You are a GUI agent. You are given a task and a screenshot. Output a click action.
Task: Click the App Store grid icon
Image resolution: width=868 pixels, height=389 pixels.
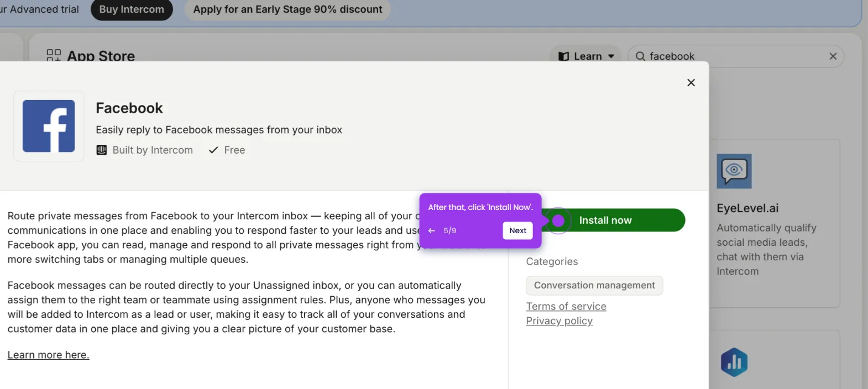click(x=54, y=55)
